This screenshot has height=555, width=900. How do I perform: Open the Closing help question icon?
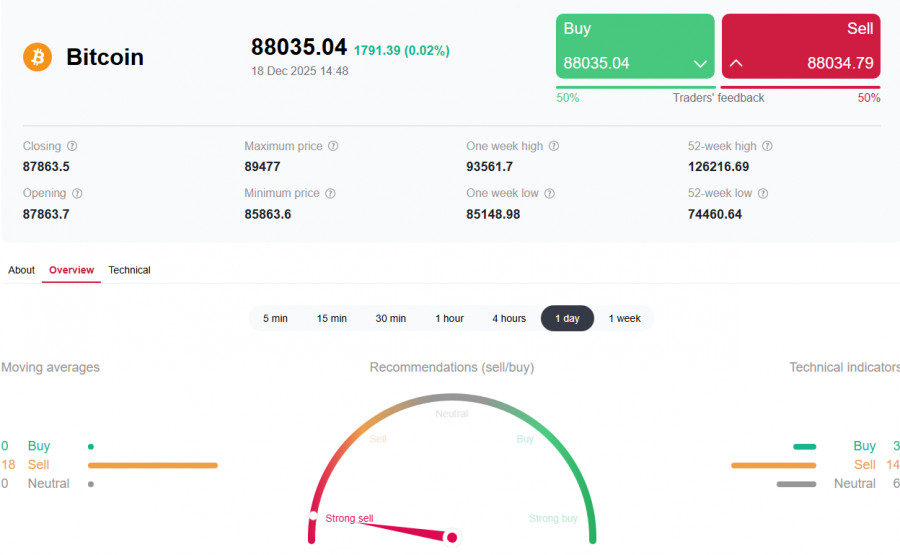point(72,146)
